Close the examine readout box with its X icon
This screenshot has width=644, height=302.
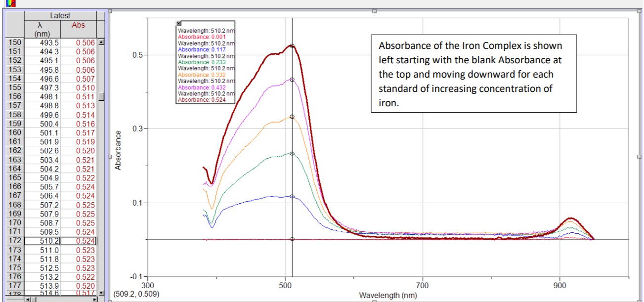pyautogui.click(x=178, y=23)
